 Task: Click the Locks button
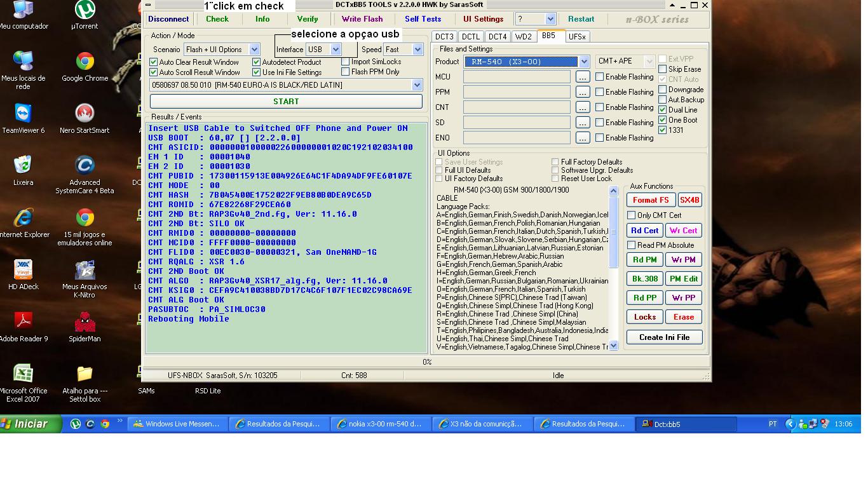[645, 317]
